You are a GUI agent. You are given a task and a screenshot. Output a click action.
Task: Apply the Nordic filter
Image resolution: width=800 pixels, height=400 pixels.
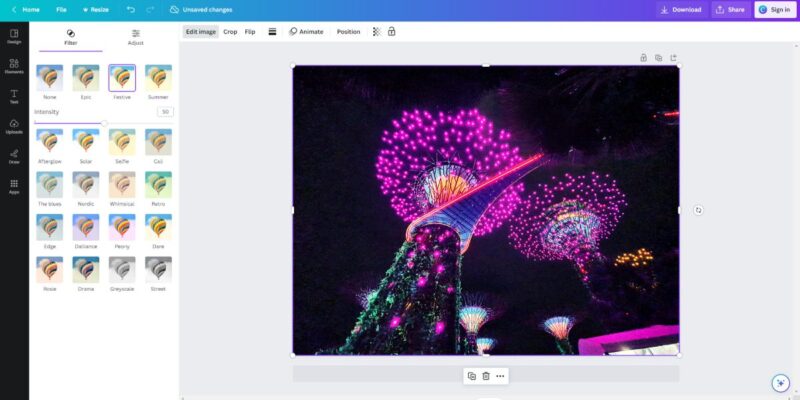86,185
